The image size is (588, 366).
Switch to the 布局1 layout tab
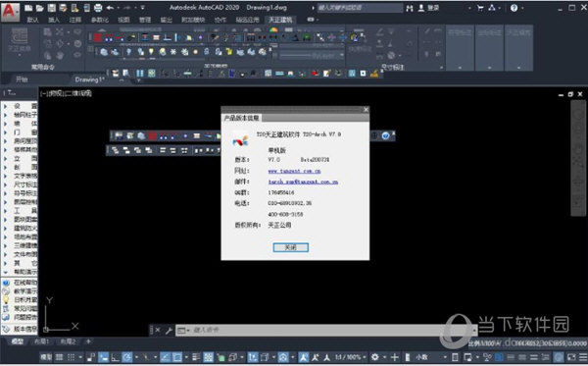click(x=41, y=341)
